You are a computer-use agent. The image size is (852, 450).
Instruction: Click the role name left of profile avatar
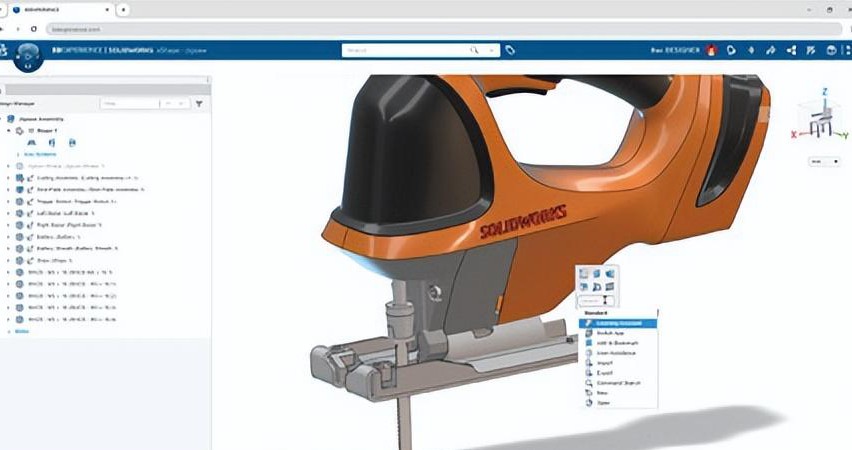click(x=675, y=50)
